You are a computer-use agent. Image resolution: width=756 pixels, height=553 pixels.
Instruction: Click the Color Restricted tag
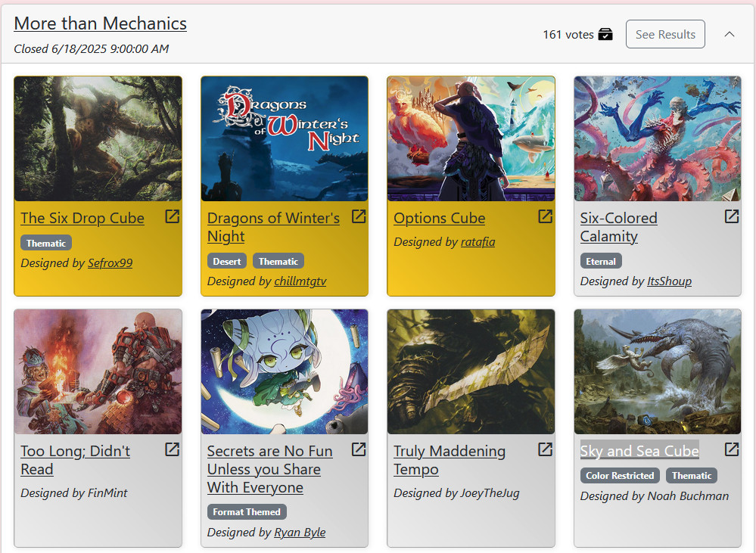click(x=620, y=475)
